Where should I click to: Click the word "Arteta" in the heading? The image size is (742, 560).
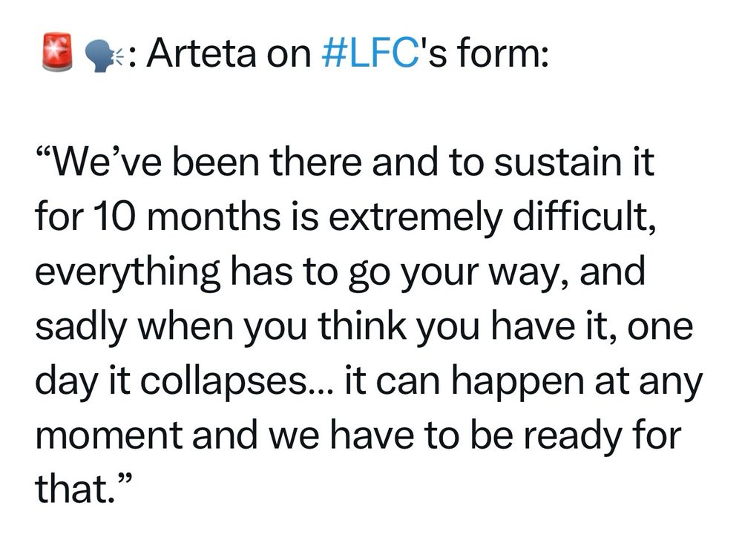pyautogui.click(x=203, y=53)
